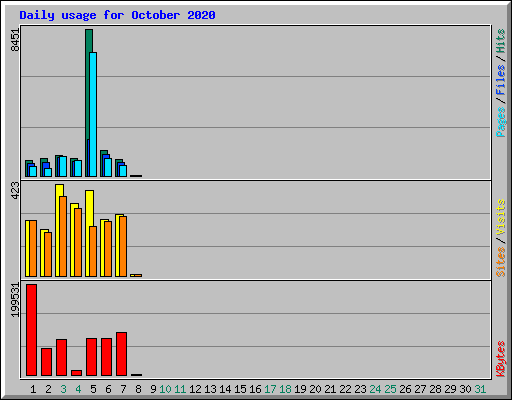The width and height of the screenshot is (512, 400).
Task: Click day 21 on the x-axis
Action: [330, 389]
